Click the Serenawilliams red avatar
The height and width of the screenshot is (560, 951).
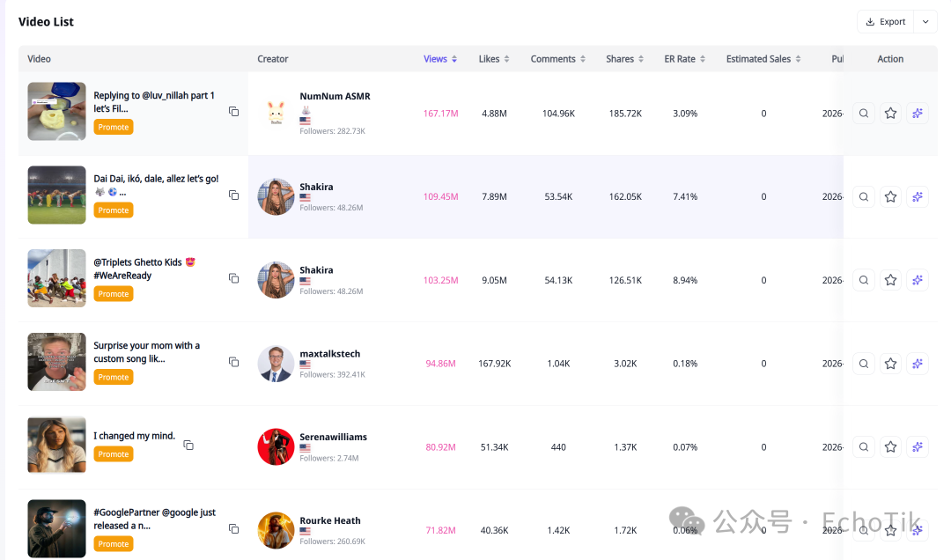click(276, 447)
